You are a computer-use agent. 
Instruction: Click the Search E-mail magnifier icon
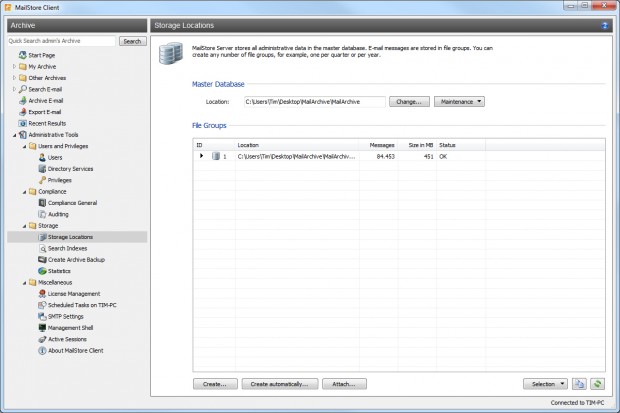[23, 89]
